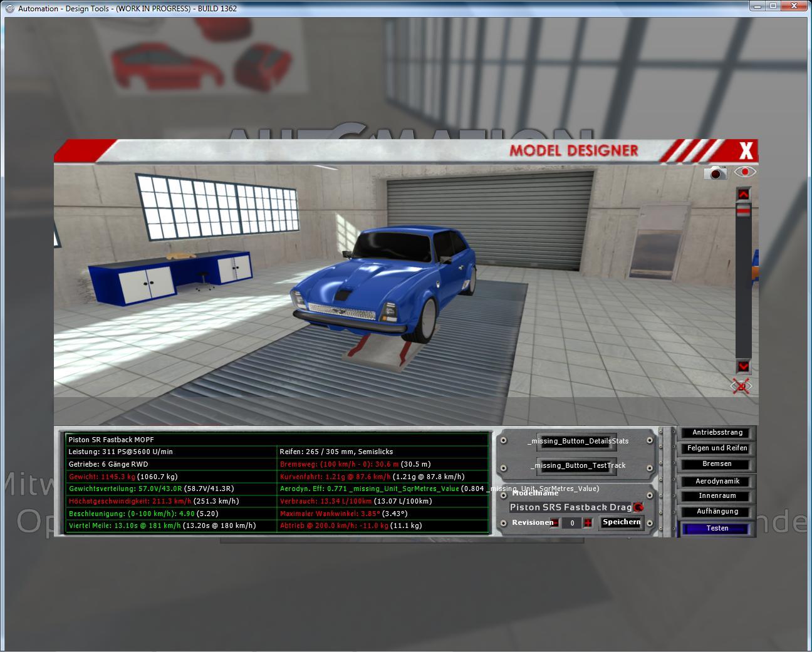Increase revisions with the red plus
This screenshot has height=652, width=812.
[x=588, y=523]
